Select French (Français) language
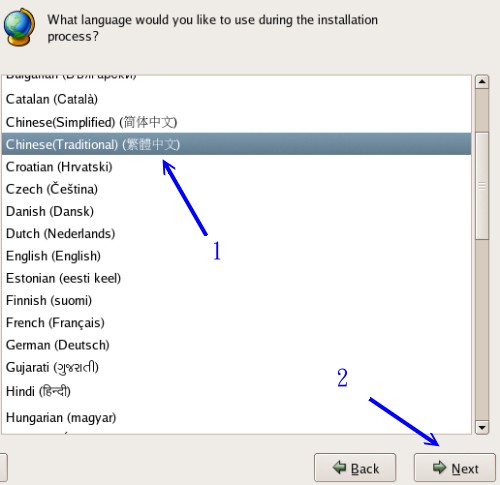500x485 pixels. (x=236, y=323)
